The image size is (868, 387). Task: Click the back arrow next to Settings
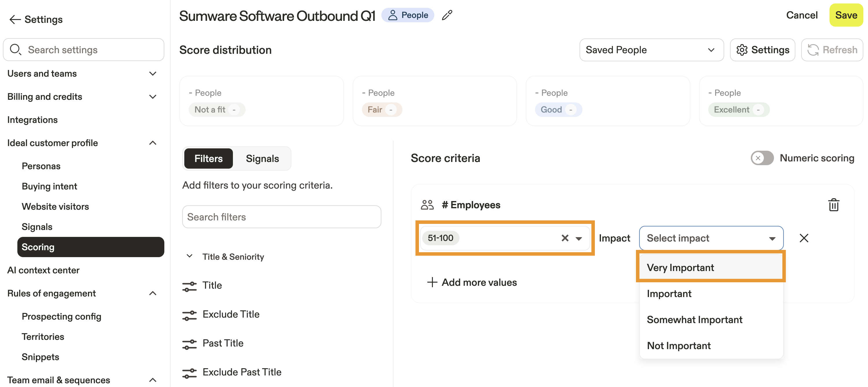tap(15, 20)
